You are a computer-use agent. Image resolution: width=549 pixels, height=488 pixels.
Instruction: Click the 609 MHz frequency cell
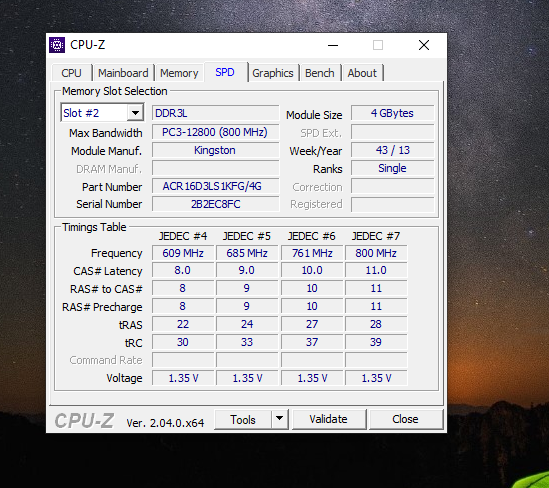point(183,253)
